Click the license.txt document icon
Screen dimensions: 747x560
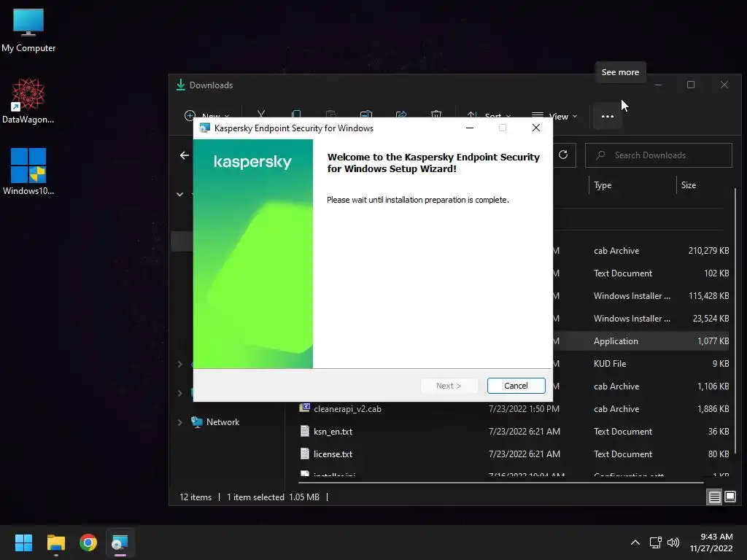point(305,454)
